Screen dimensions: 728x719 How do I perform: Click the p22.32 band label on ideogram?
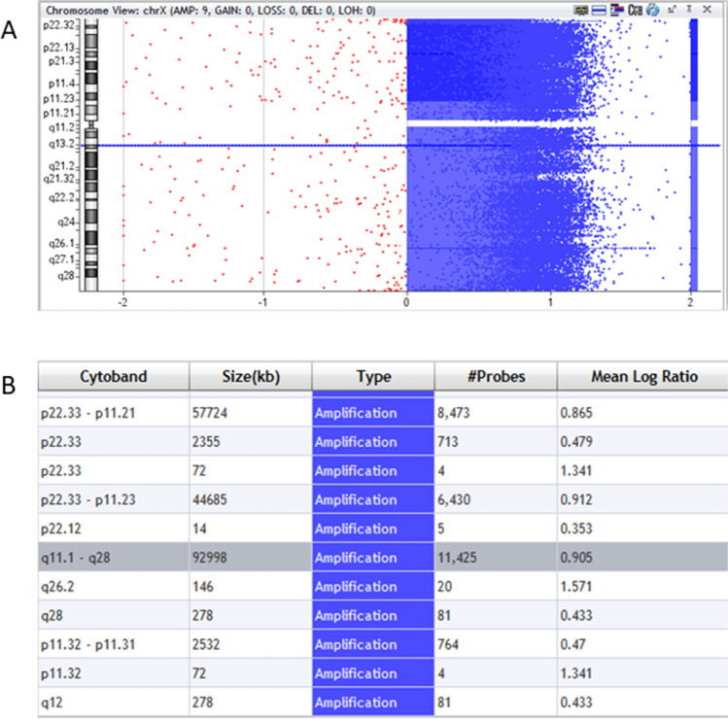point(59,24)
